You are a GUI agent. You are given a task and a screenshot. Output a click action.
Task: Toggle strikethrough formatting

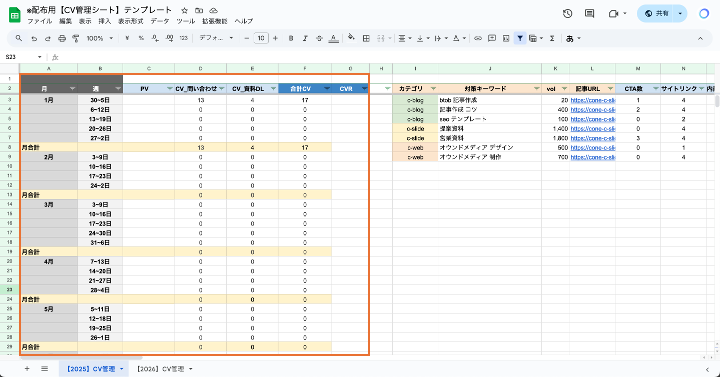click(x=319, y=39)
